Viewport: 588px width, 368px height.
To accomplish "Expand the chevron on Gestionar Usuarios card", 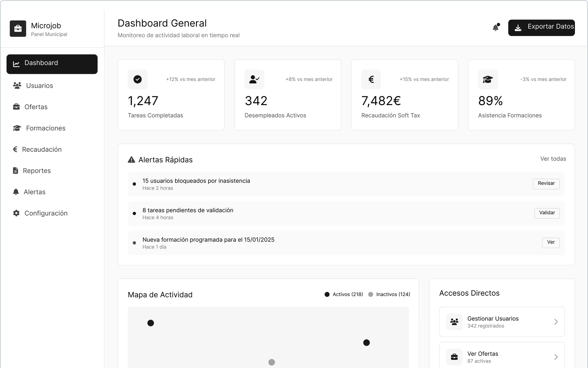I will [x=556, y=322].
